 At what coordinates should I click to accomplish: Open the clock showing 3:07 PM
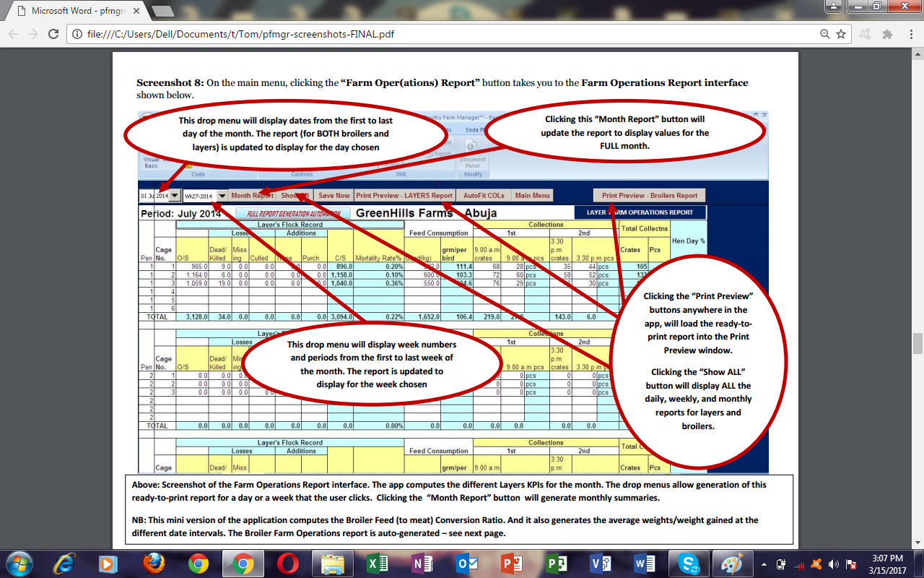[x=887, y=564]
